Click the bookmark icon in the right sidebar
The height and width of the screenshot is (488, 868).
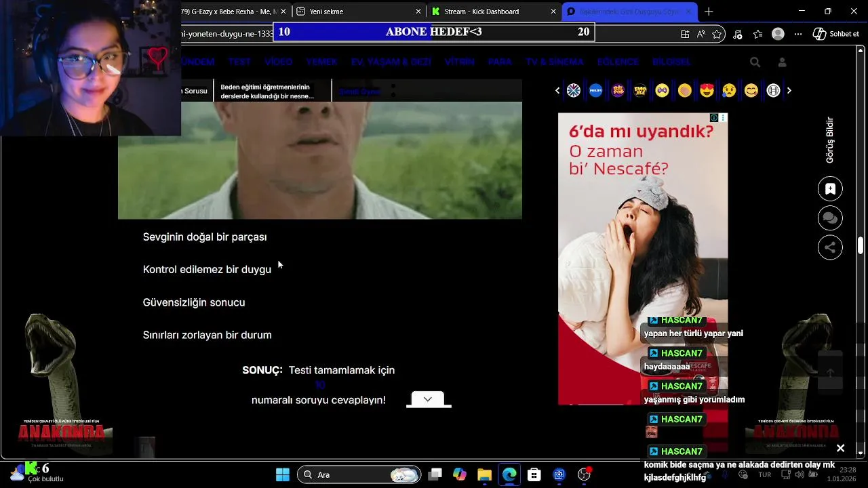tap(830, 189)
